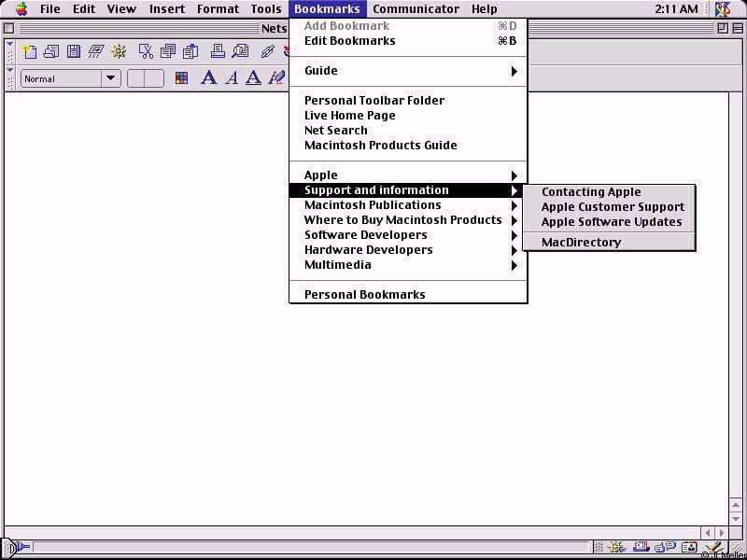Image resolution: width=747 pixels, height=560 pixels.
Task: Open Composer from the component bar
Action: coord(713,548)
